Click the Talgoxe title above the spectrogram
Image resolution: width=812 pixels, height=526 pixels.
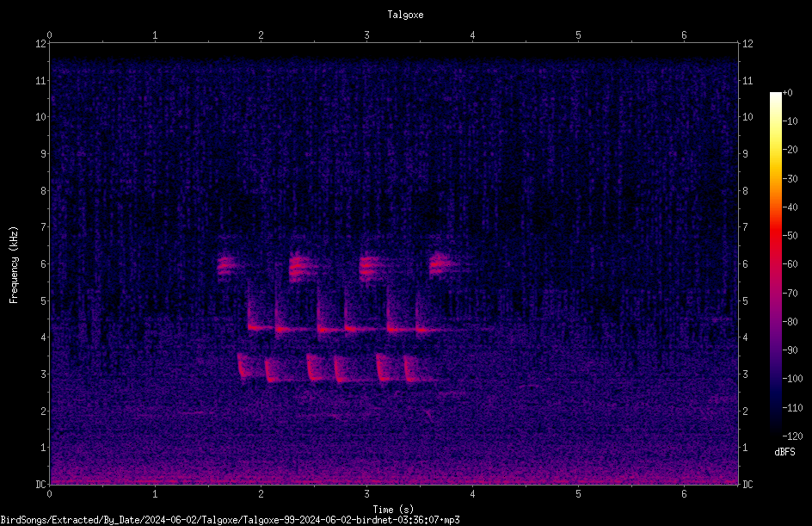pyautogui.click(x=405, y=15)
